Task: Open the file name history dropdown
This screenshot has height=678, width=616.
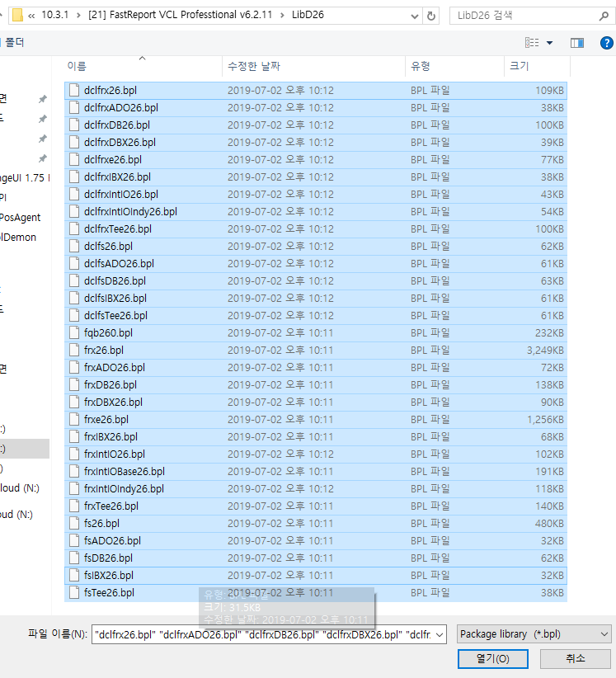Action: click(440, 635)
